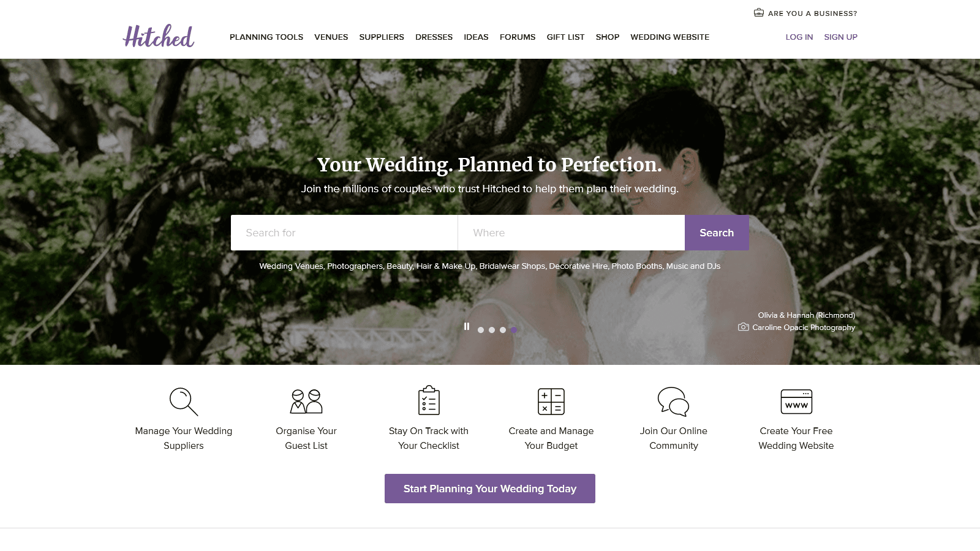Jump to the third slideshow dot
The height and width of the screenshot is (551, 980).
tap(503, 330)
